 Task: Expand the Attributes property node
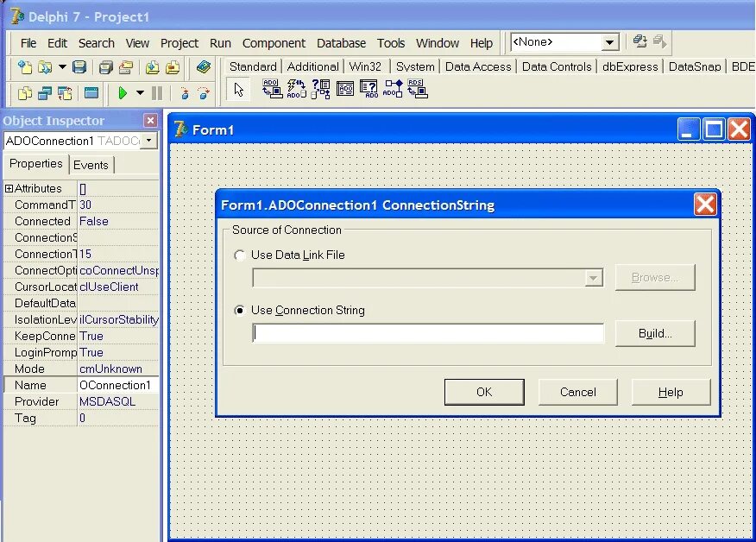click(9, 188)
